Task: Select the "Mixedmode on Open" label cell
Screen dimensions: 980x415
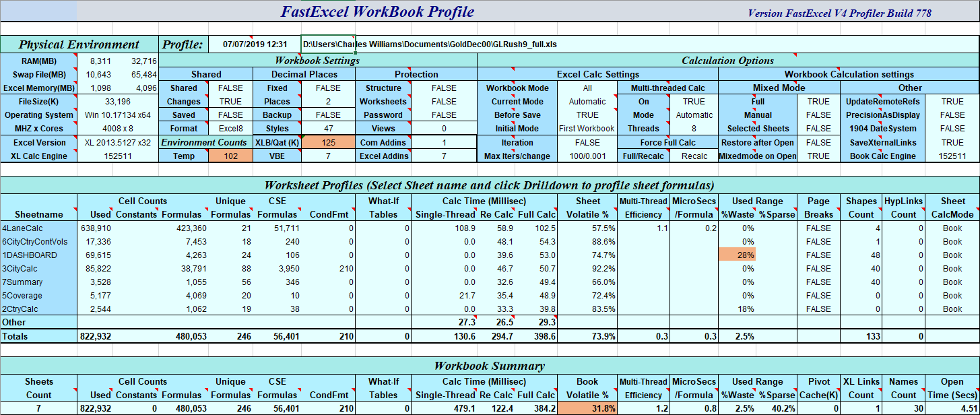Action: (x=758, y=156)
